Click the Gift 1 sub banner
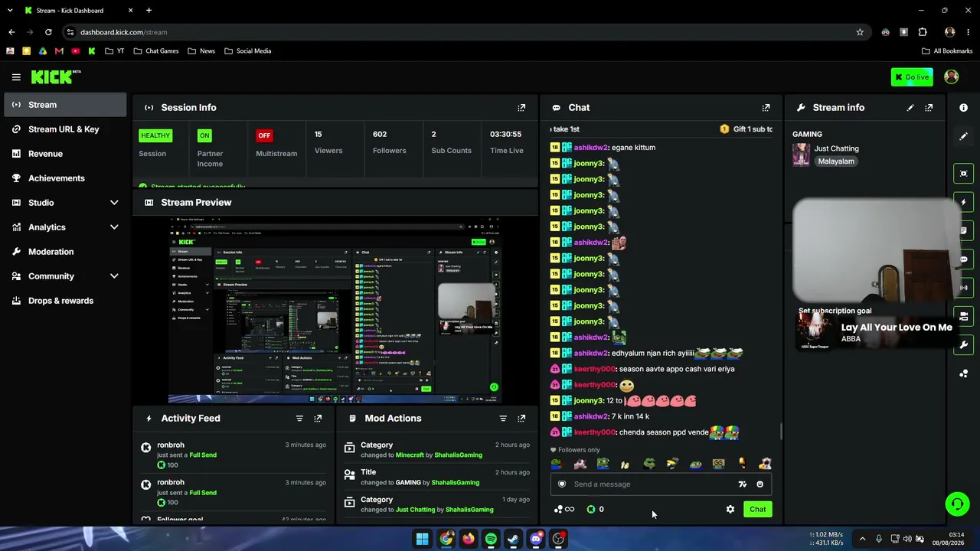The height and width of the screenshot is (551, 980). pyautogui.click(x=746, y=129)
